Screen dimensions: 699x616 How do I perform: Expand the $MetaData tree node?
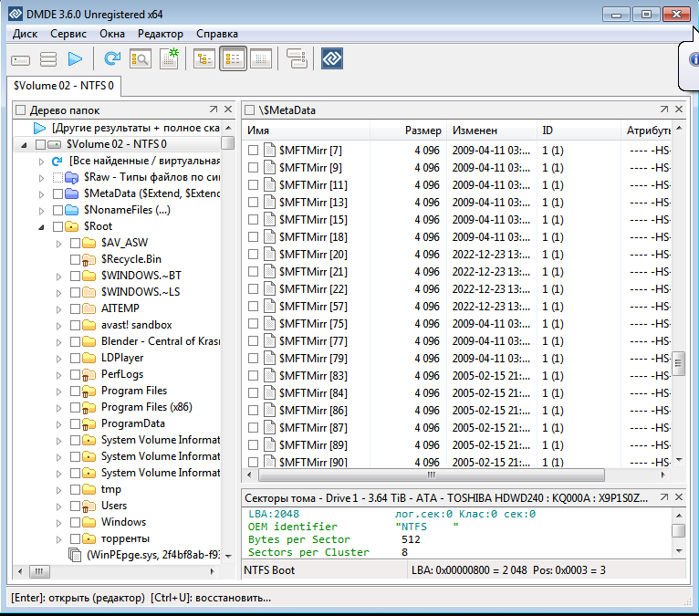tap(41, 193)
